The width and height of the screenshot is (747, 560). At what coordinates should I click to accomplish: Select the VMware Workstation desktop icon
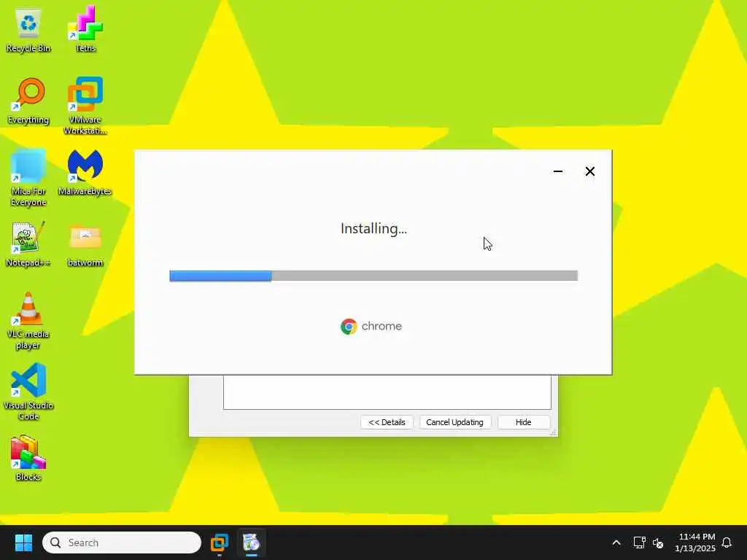[85, 106]
